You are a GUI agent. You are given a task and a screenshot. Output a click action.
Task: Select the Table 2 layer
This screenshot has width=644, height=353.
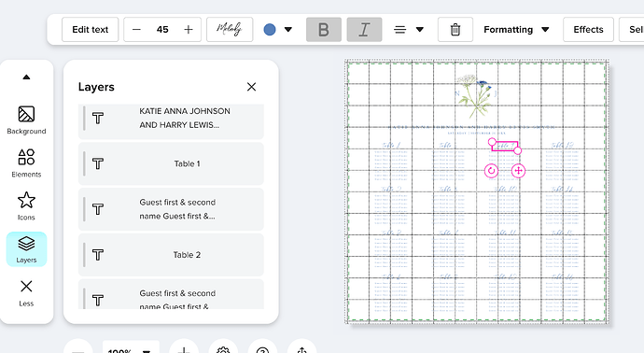click(171, 255)
